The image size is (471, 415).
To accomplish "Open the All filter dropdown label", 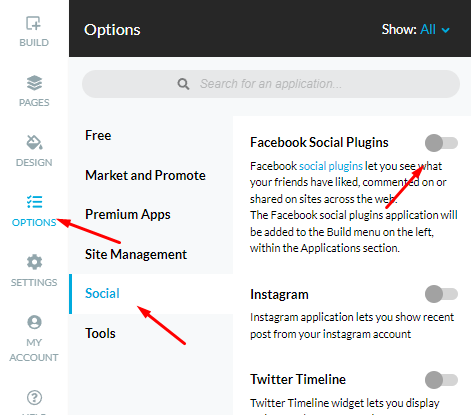I will click(428, 29).
